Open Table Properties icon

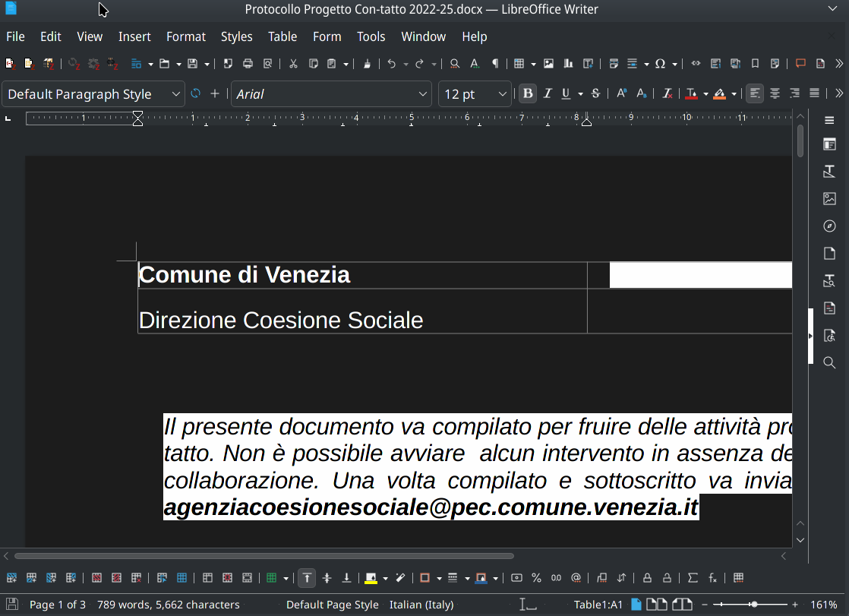coord(738,578)
